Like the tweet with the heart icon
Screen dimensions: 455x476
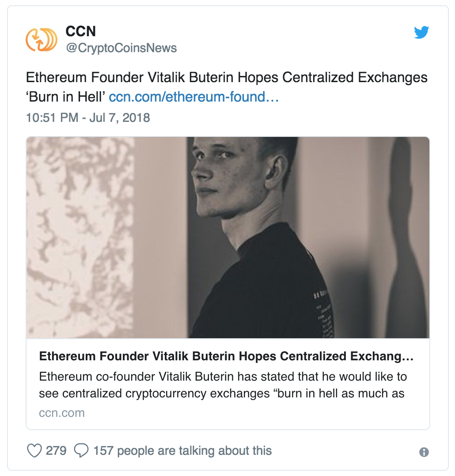point(34,450)
